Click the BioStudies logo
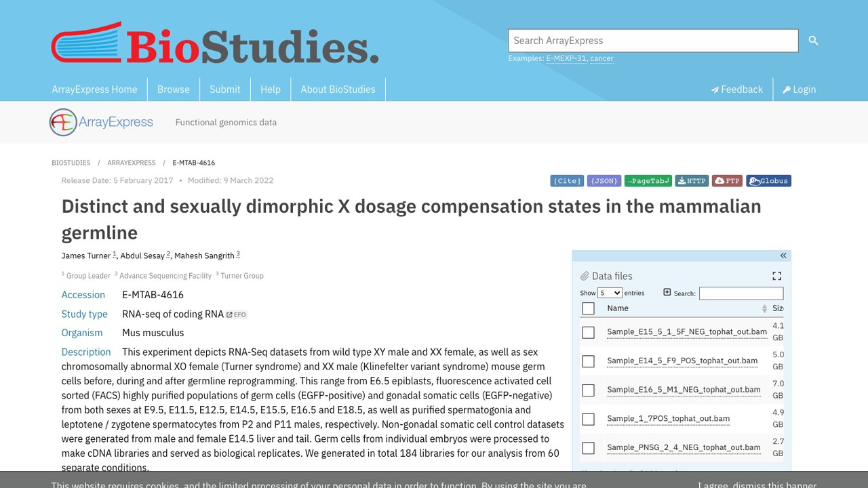 [x=215, y=43]
